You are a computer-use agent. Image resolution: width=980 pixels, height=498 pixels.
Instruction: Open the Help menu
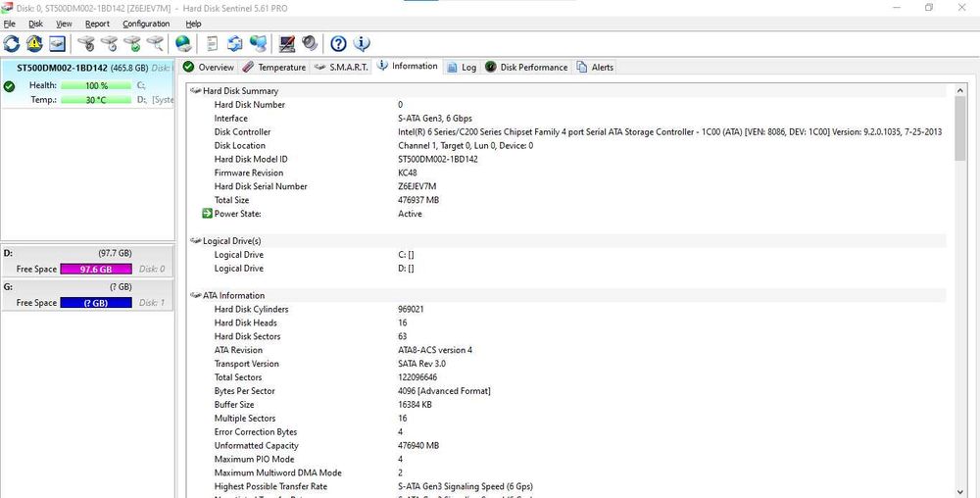(x=193, y=24)
